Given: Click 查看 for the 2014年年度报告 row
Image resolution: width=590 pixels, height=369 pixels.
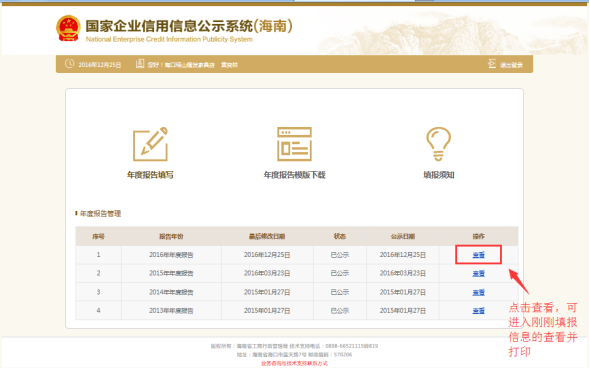Looking at the screenshot, I should click(478, 292).
